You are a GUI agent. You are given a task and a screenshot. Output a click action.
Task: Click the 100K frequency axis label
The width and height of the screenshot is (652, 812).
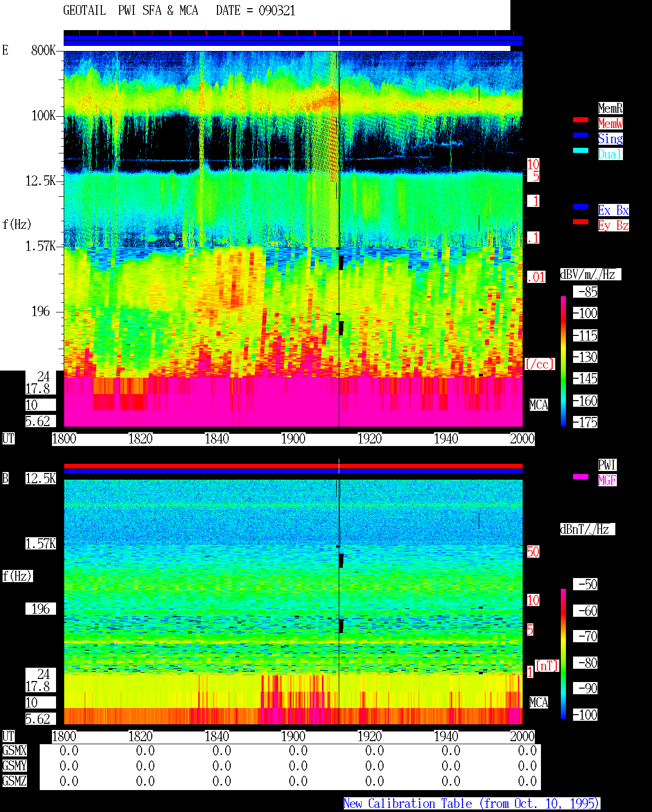[43, 116]
